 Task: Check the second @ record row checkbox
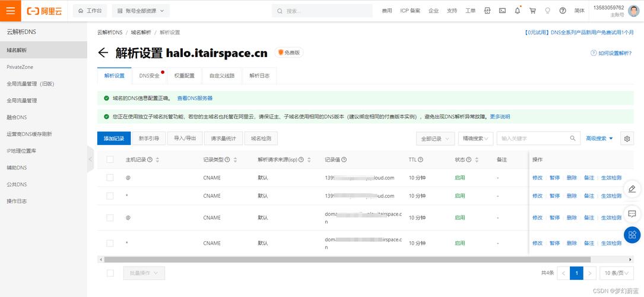(110, 218)
